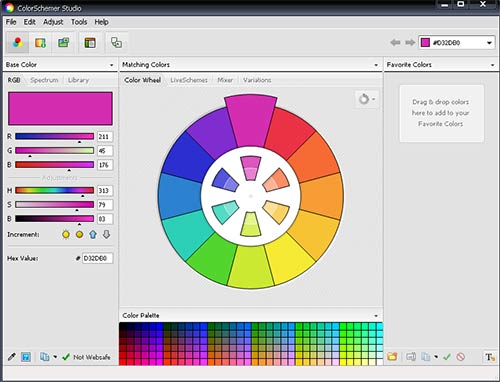Viewport: 500px width, 382px height.
Task: Select the green segment of the color wheel
Action: [x=211, y=260]
